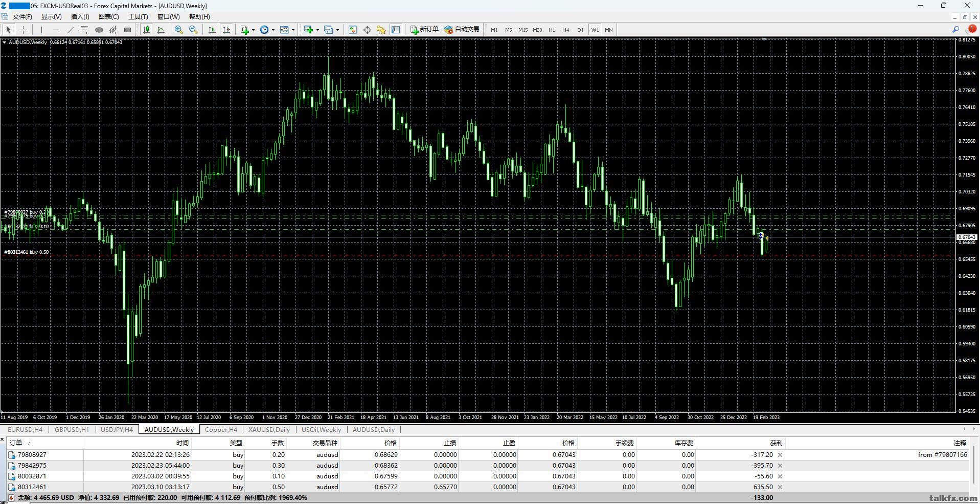Select the Cursor arrow tool

(9, 30)
